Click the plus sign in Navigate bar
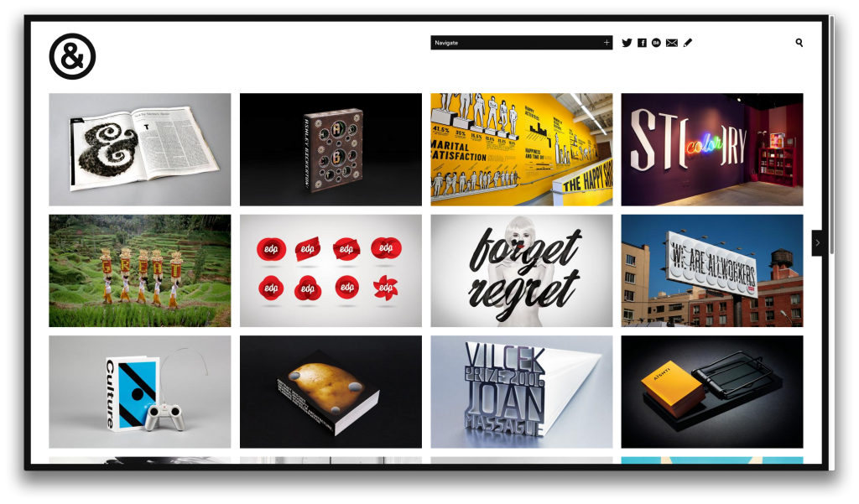Screen dimensions: 859x504 point(607,43)
